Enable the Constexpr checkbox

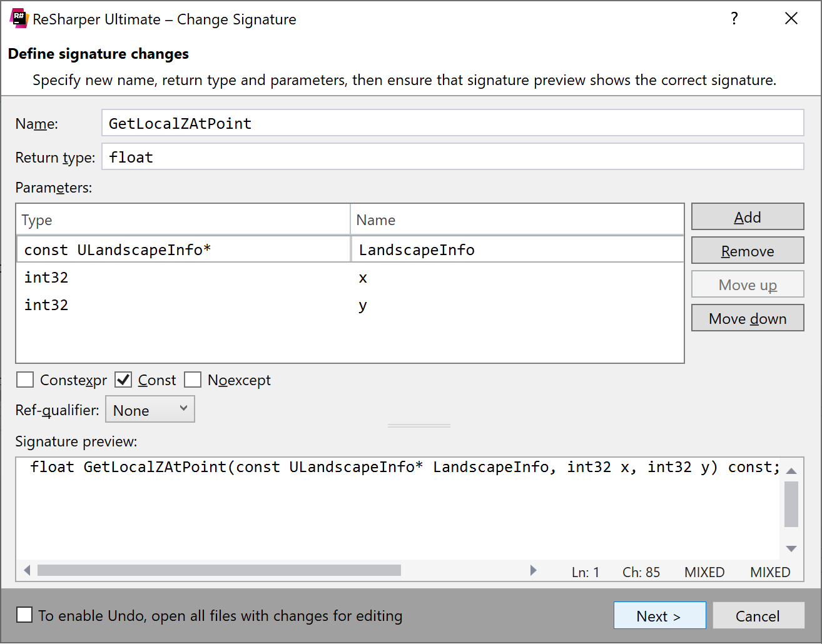click(x=25, y=380)
